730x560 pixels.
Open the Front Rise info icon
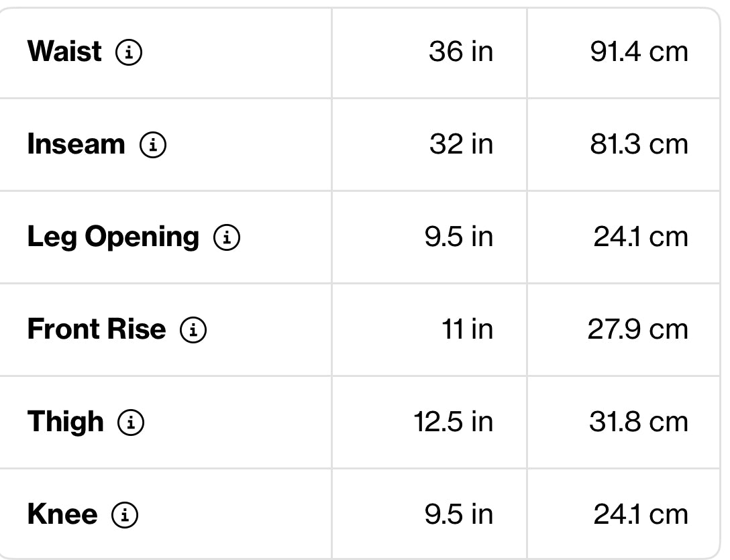click(193, 329)
